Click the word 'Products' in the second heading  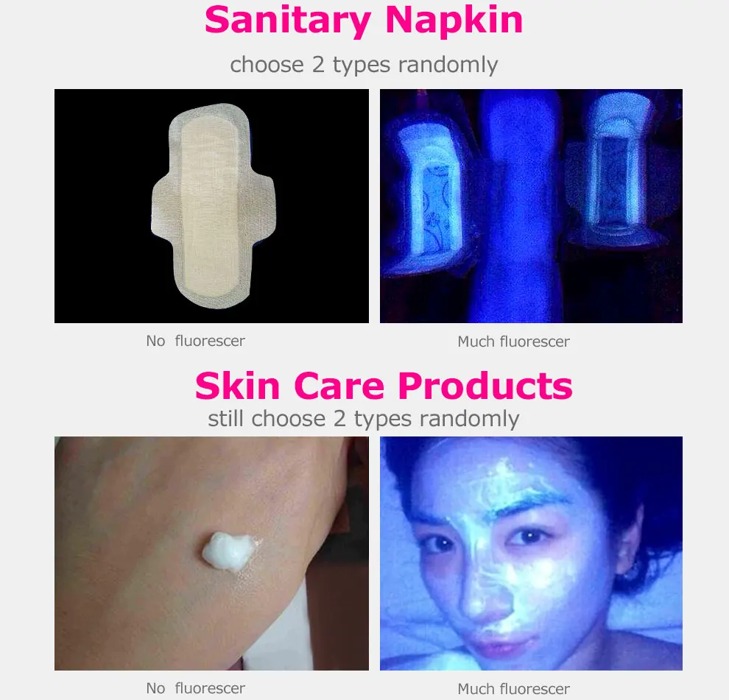click(x=485, y=386)
